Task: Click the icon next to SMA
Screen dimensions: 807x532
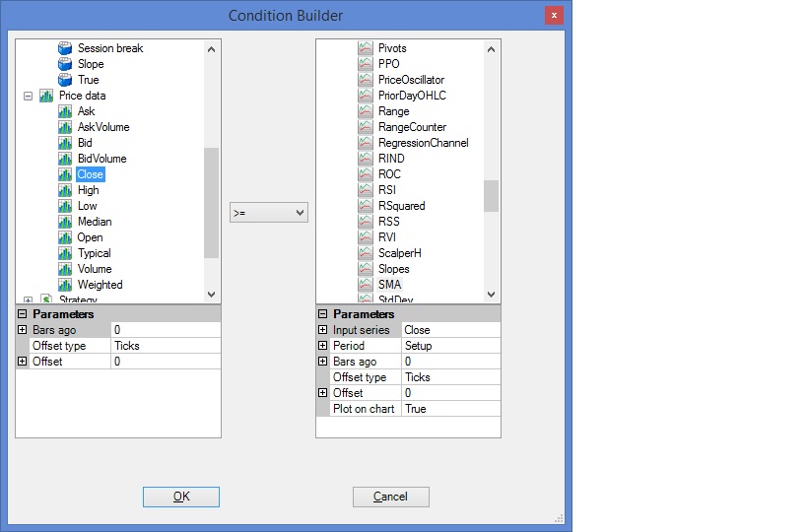Action: [x=366, y=285]
